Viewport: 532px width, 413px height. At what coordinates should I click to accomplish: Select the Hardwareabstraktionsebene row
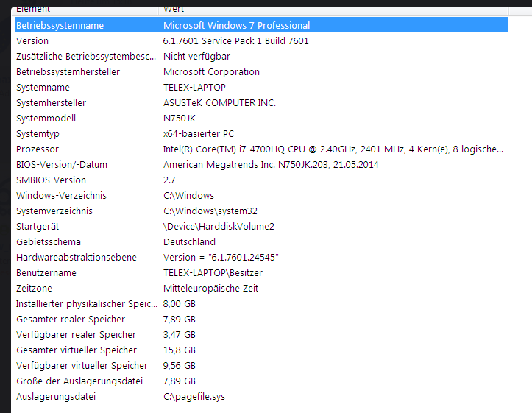261,258
